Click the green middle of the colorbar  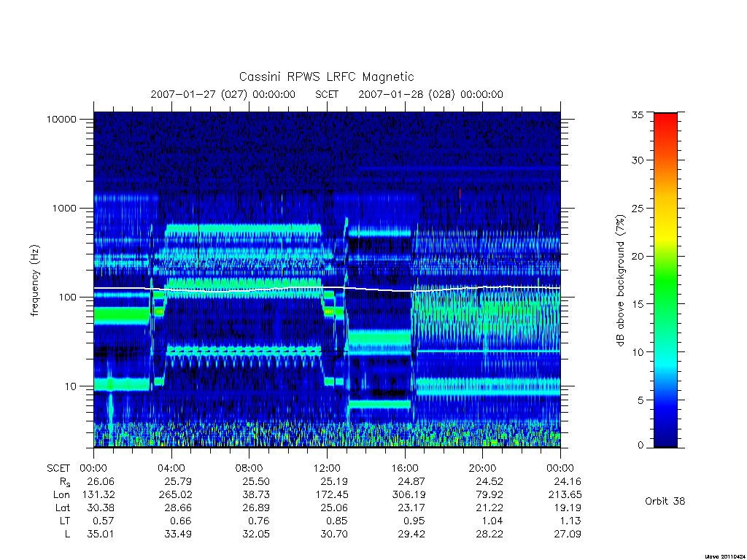665,281
